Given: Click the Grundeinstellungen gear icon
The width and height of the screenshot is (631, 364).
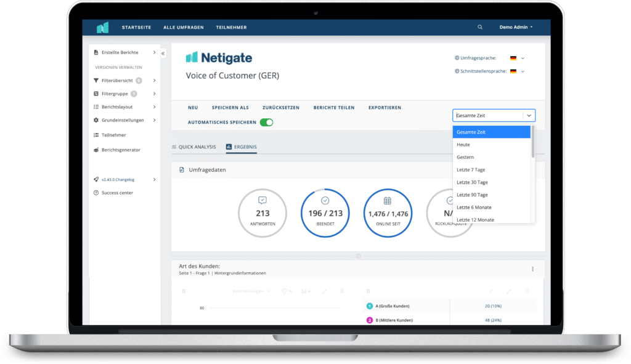Looking at the screenshot, I should (x=96, y=120).
